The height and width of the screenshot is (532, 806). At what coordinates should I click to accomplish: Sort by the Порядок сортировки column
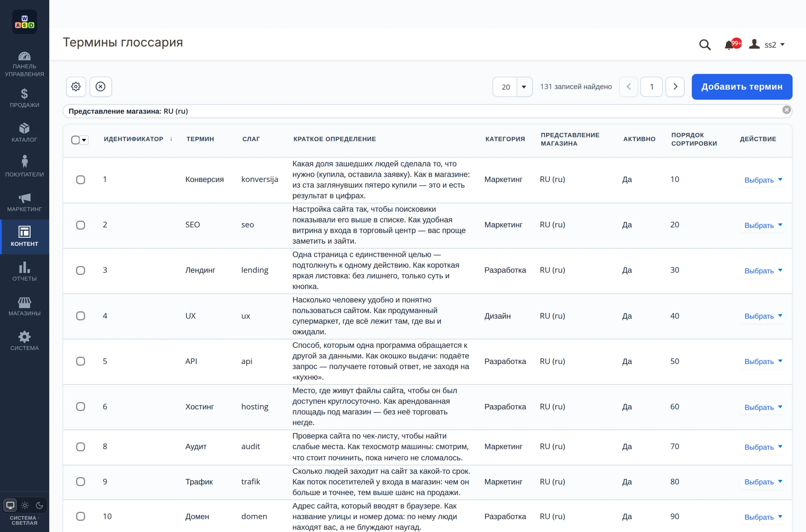pyautogui.click(x=694, y=139)
